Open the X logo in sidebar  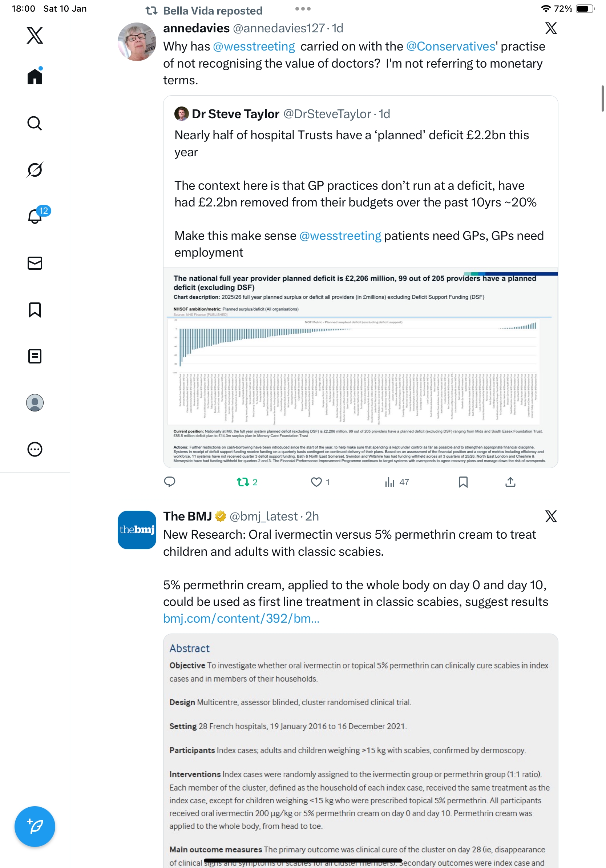35,36
